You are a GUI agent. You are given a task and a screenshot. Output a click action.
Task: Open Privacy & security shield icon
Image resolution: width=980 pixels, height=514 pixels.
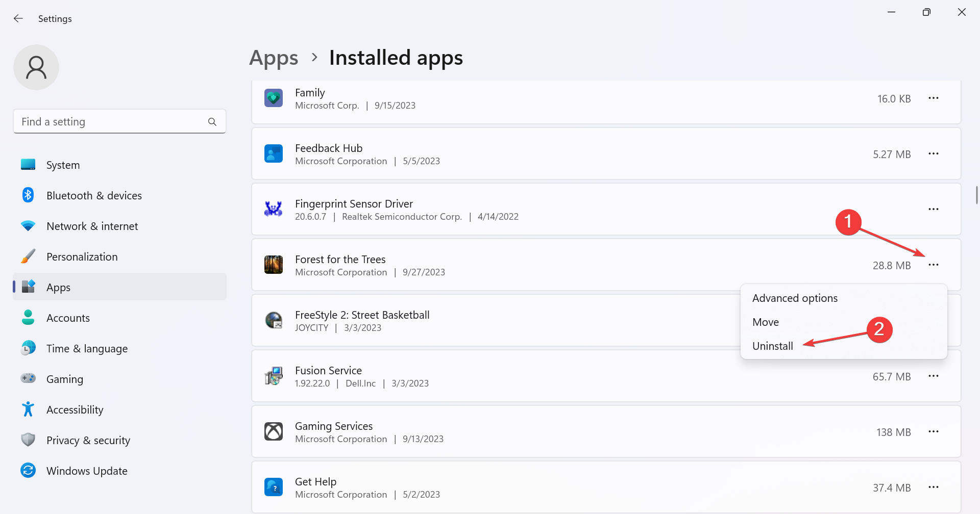point(28,440)
